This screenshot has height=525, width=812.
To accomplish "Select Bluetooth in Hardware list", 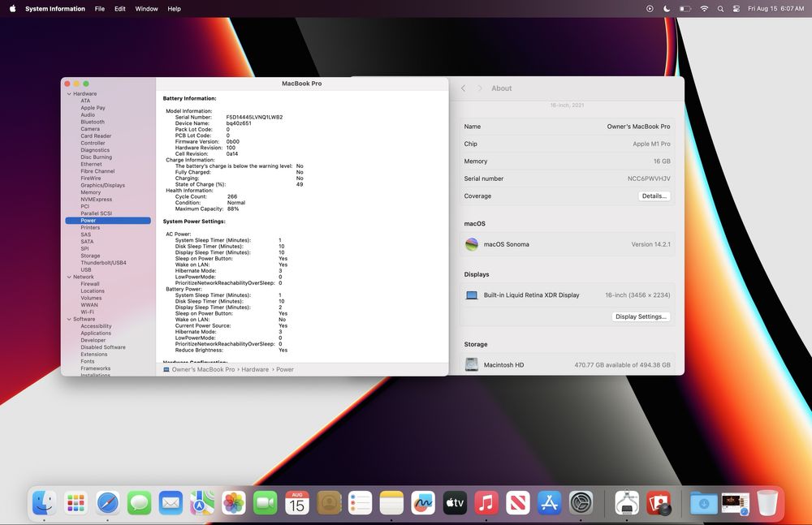I will [93, 122].
